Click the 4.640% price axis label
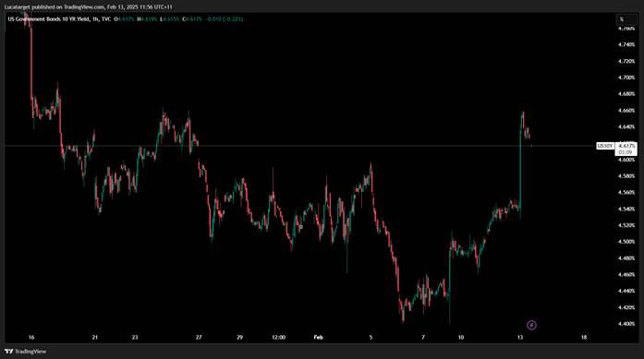This screenshot has width=644, height=359. pyautogui.click(x=626, y=126)
